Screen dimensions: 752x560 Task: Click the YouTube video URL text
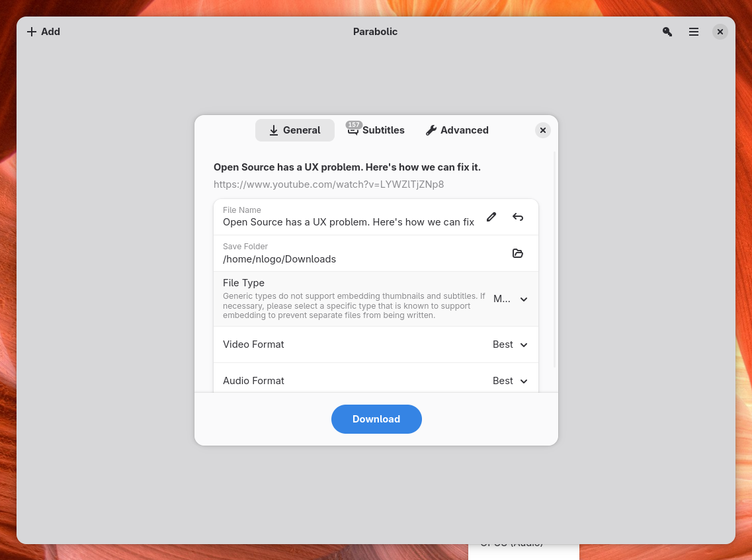(x=329, y=184)
